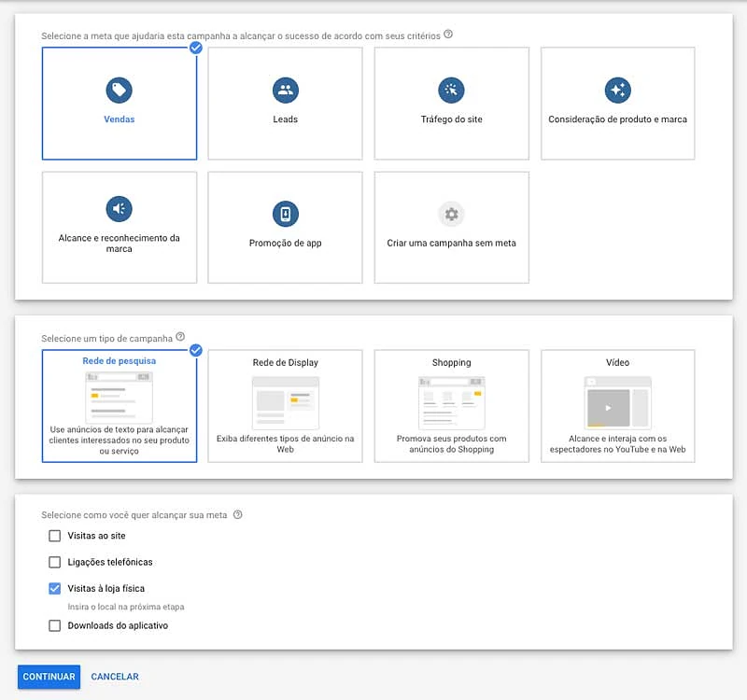The image size is (747, 700).
Task: Click the campanha sem meta gear icon
Action: click(x=451, y=214)
